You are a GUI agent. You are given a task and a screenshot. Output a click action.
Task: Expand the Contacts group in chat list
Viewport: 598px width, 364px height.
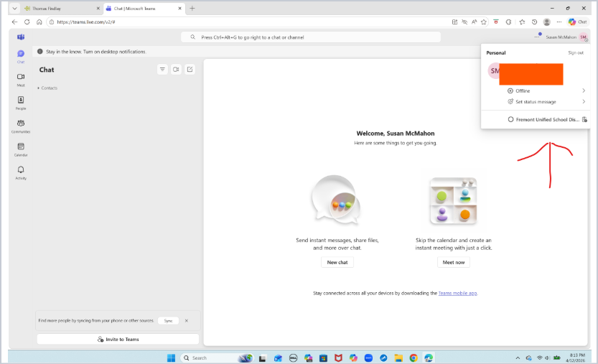click(x=47, y=88)
